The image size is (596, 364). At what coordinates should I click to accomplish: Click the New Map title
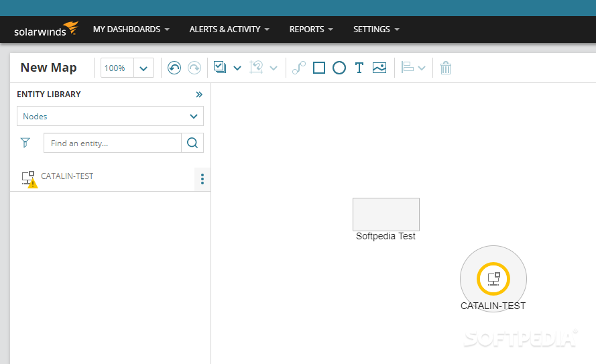49,68
